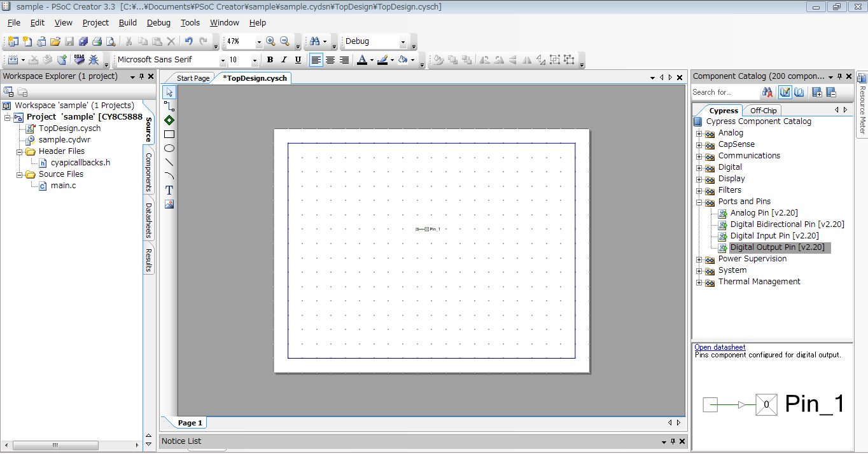The image size is (868, 454).
Task: Choose the ellipse drawing tool
Action: tap(169, 148)
